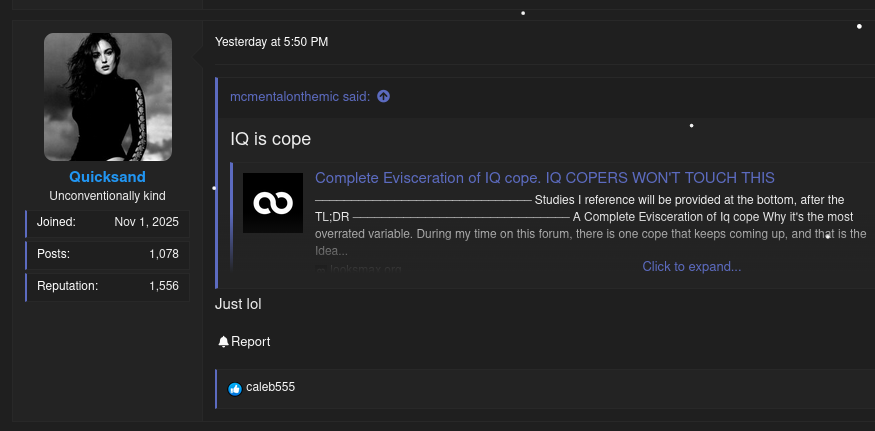The width and height of the screenshot is (875, 431).
Task: Click the posts count 1,078
Action: [x=163, y=254]
